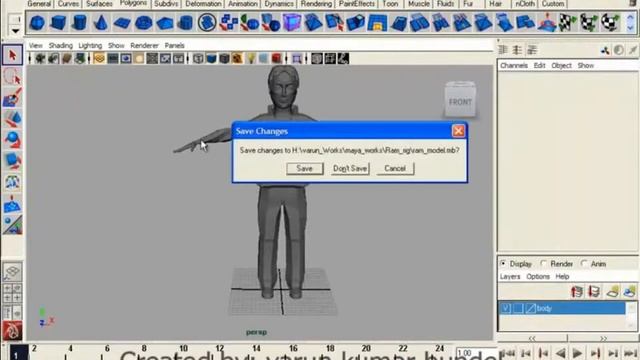Viewport: 640px width, 360px height.
Task: Click the FRONT view cube
Action: [x=460, y=100]
